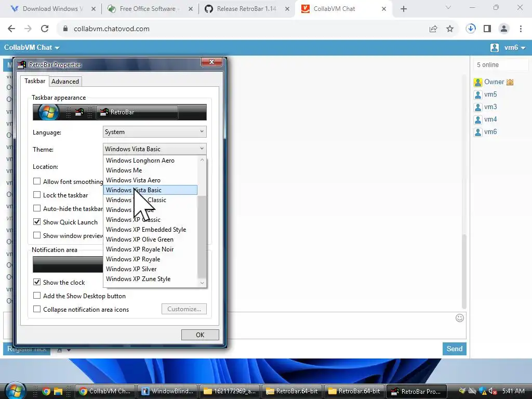This screenshot has height=399, width=532.
Task: Open Chrome tab search chevron
Action: (x=448, y=7)
